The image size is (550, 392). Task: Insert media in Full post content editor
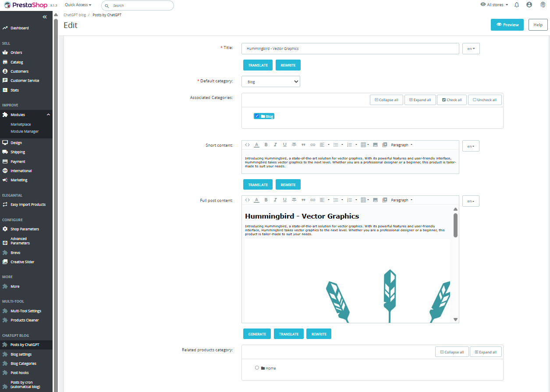click(x=385, y=200)
